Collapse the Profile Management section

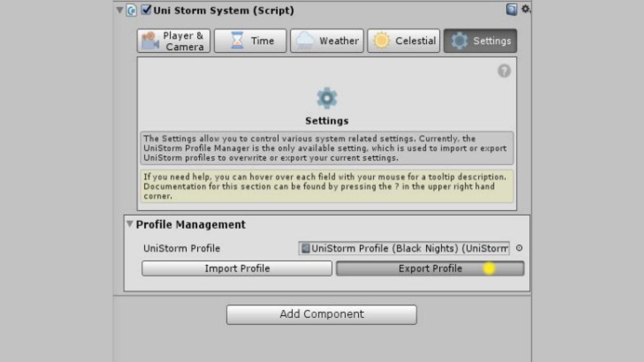point(130,224)
